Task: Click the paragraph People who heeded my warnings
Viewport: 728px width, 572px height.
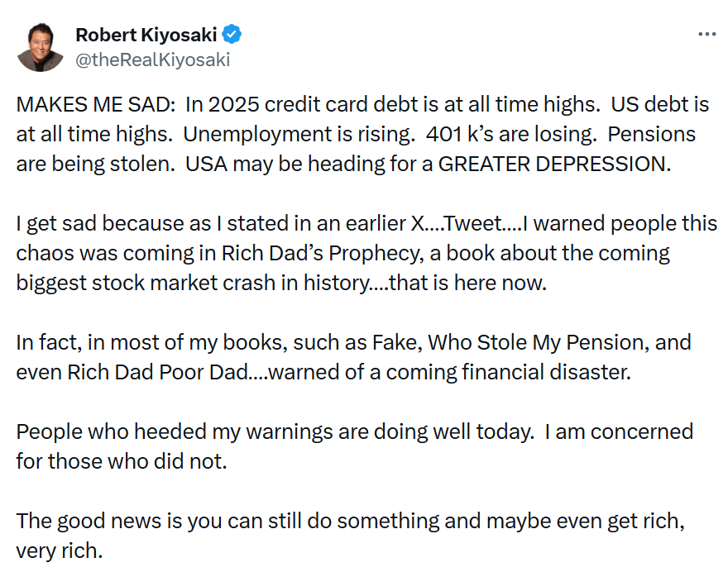Action: [355, 446]
